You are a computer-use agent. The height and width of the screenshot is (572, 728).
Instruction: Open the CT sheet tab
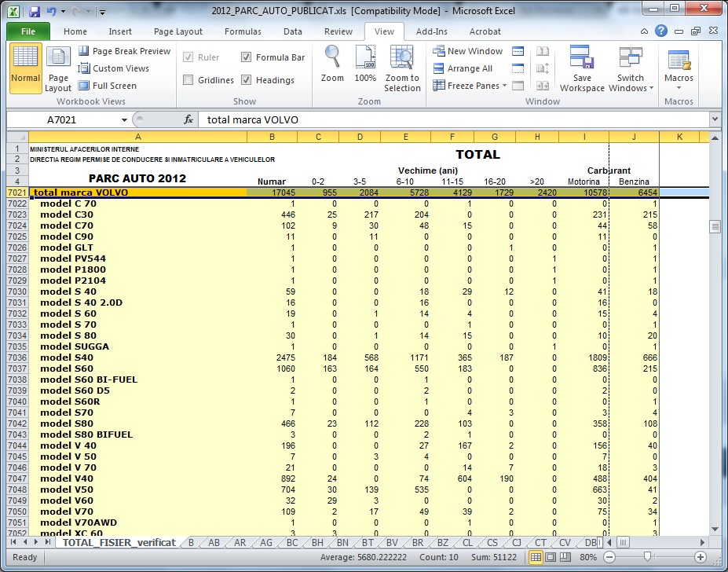tap(540, 543)
